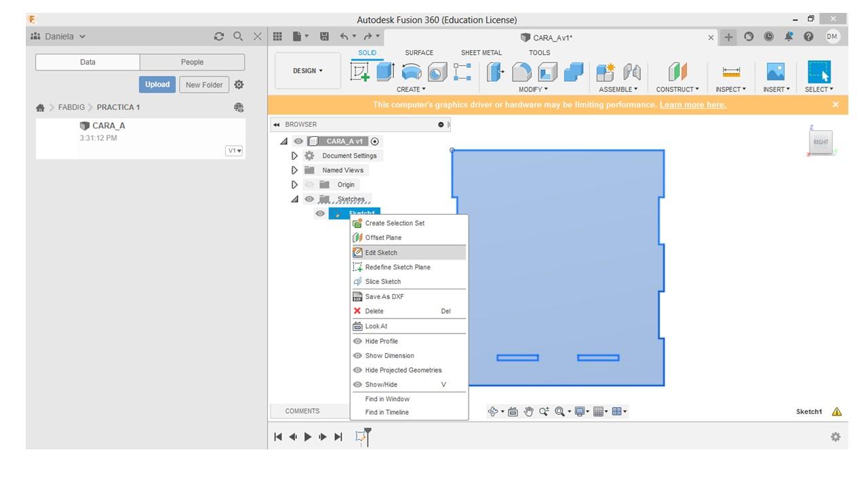The width and height of the screenshot is (868, 488).
Task: Activate the CARA_A v1 component radio button
Action: 375,141
